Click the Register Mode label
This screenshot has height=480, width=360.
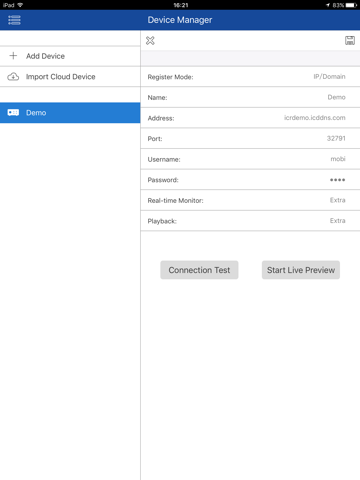170,77
